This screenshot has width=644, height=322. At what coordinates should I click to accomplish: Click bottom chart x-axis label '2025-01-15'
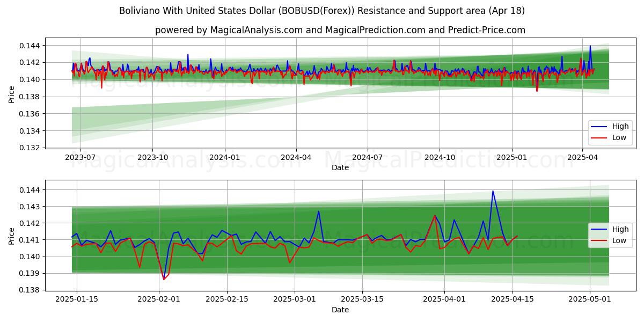coord(76,299)
